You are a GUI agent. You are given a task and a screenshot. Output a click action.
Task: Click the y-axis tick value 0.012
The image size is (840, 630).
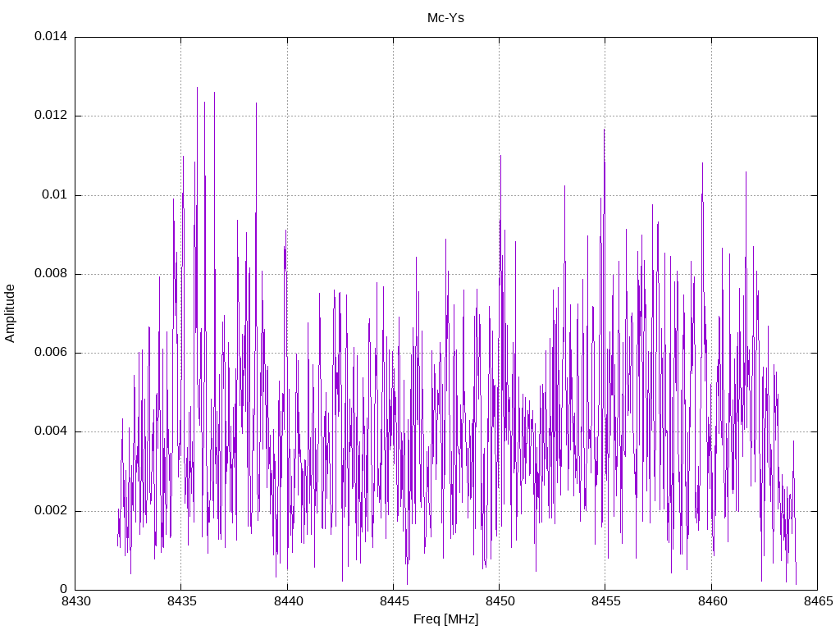click(51, 115)
